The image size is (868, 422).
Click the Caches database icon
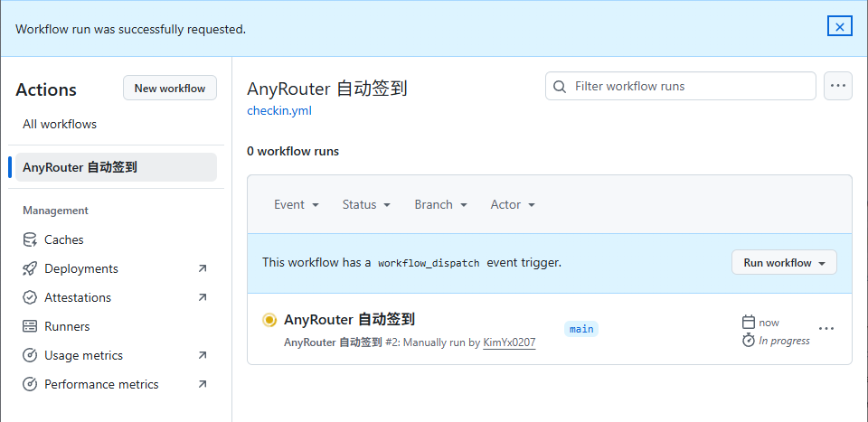pyautogui.click(x=30, y=240)
